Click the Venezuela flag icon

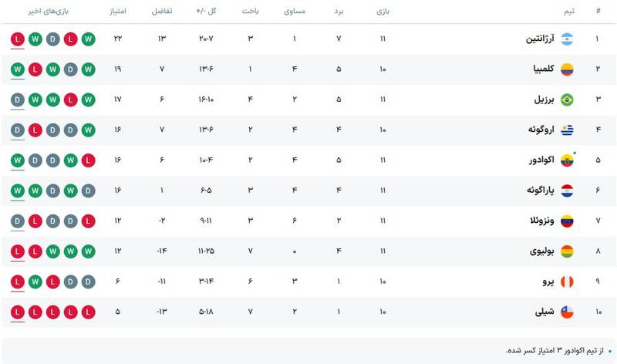point(567,221)
